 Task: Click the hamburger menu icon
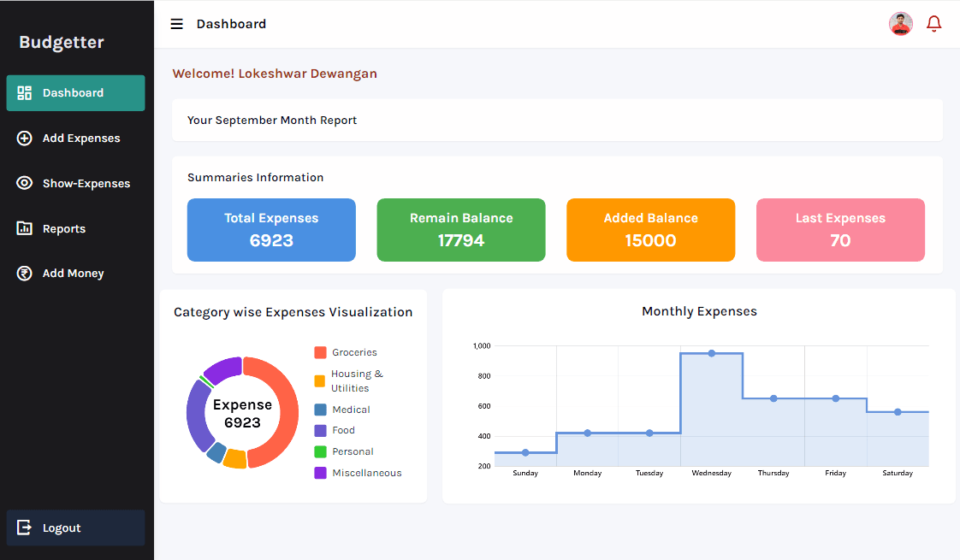click(x=176, y=24)
